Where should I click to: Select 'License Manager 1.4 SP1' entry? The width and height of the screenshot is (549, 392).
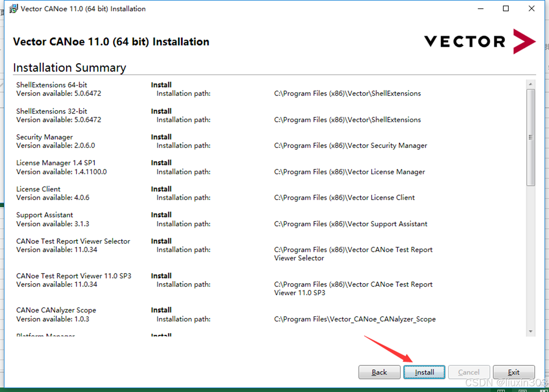[56, 163]
